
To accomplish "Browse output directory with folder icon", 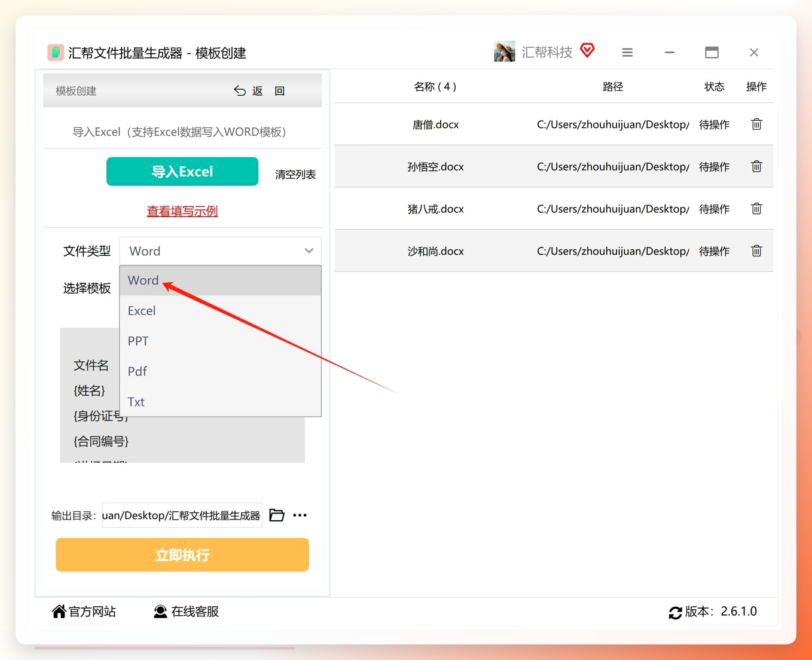I will coord(277,515).
